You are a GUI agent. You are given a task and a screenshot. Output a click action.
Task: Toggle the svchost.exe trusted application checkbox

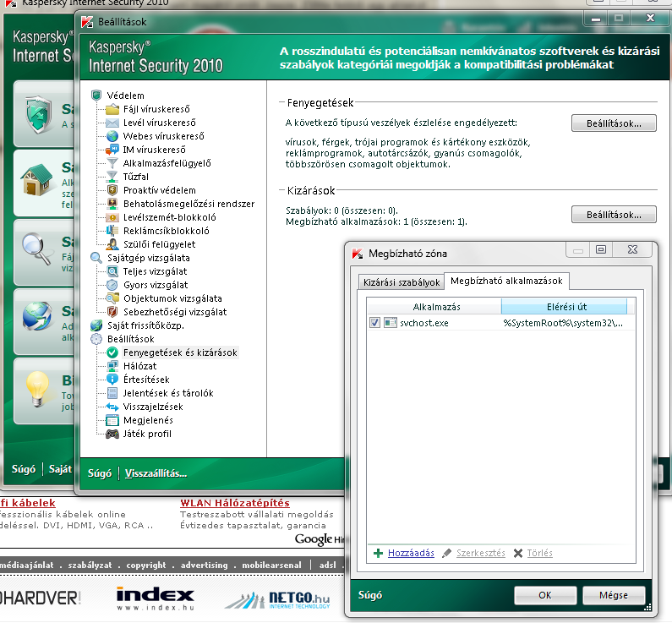(x=374, y=323)
